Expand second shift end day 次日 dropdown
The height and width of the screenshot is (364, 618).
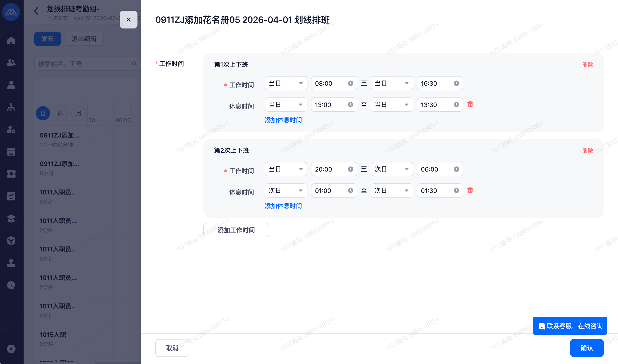392,169
